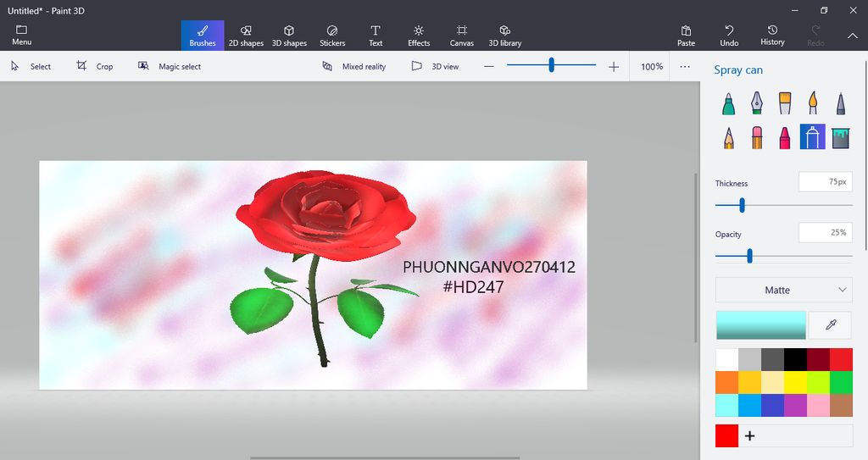Screen dimensions: 868x460
Task: Open the more options ellipsis
Action: [x=685, y=66]
